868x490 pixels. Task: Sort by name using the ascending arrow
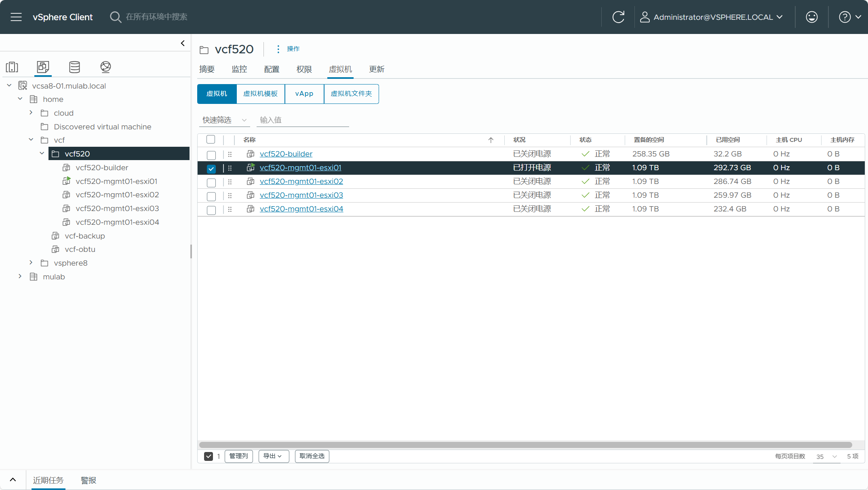click(x=491, y=140)
